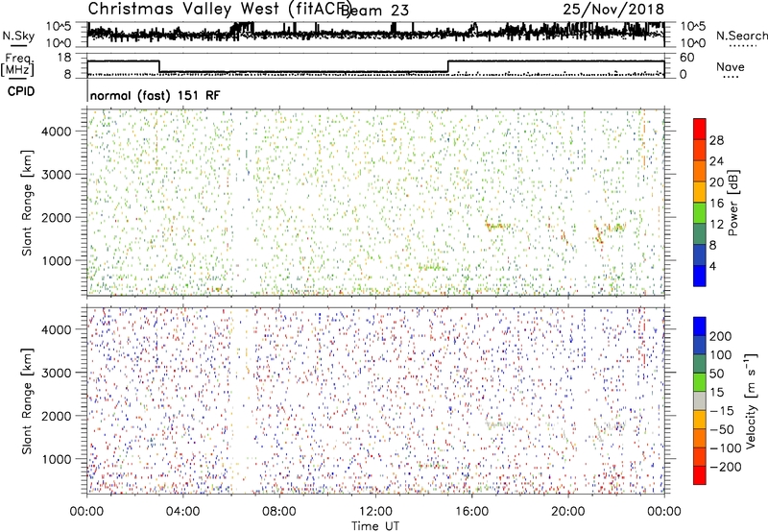
Task: Click frequency axis value '18'
Action: pyautogui.click(x=64, y=58)
